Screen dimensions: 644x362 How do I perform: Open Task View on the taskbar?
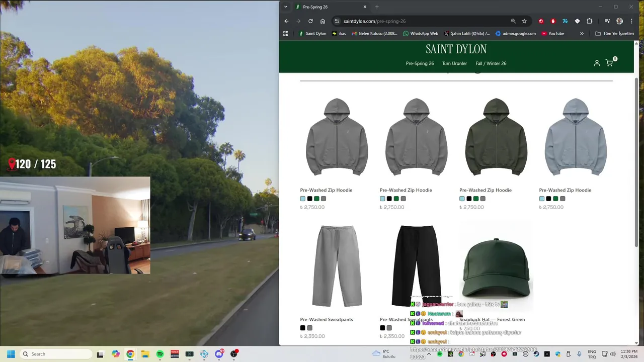pyautogui.click(x=100, y=354)
